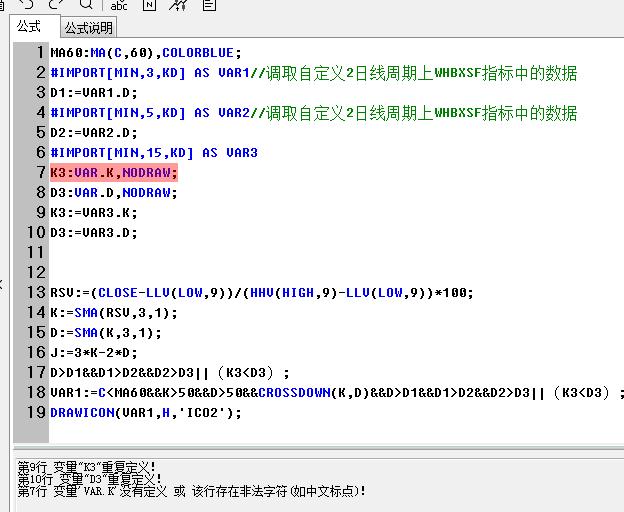The image size is (624, 512).
Task: Open the 公式说明 tab
Action: [x=90, y=28]
